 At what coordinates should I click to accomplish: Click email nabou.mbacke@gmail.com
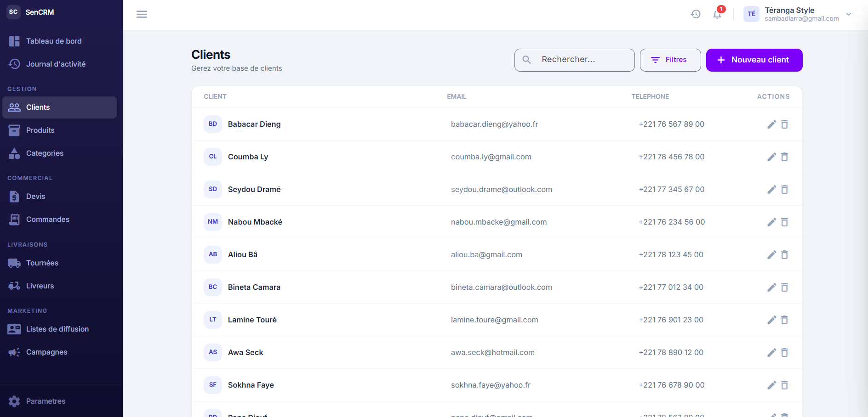499,222
